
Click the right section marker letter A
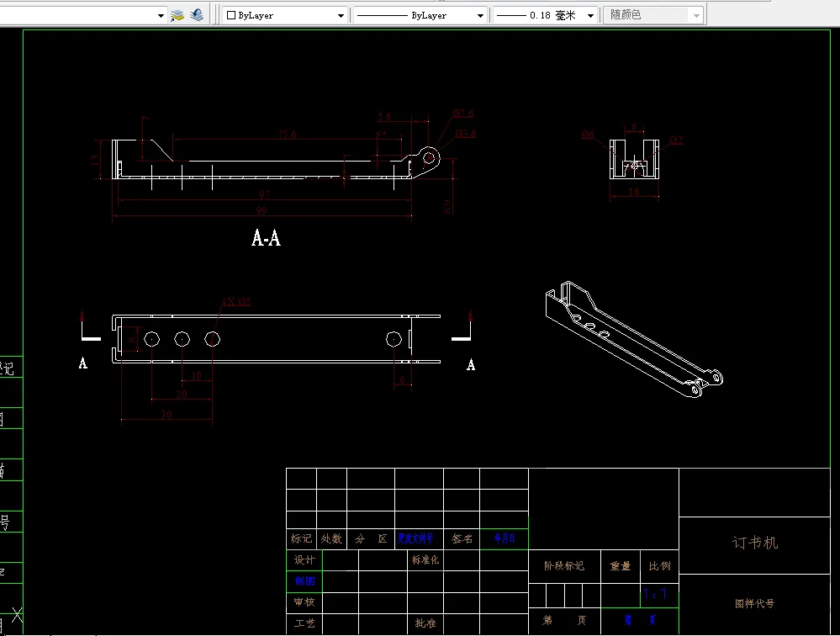click(x=471, y=365)
